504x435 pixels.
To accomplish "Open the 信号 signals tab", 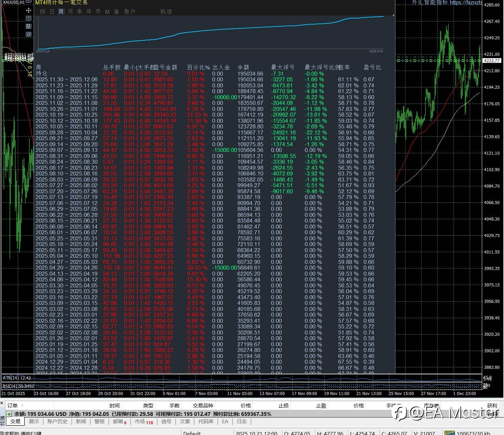I will (x=166, y=422).
